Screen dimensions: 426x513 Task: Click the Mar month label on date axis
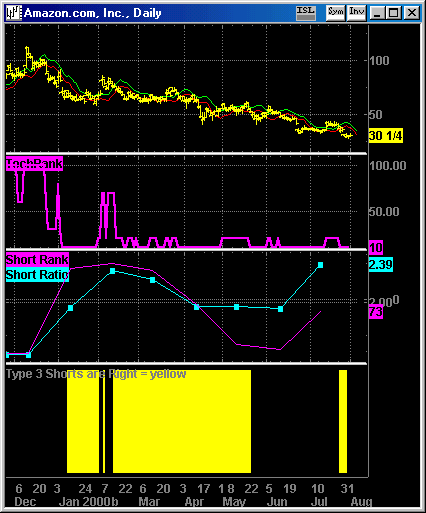(149, 502)
